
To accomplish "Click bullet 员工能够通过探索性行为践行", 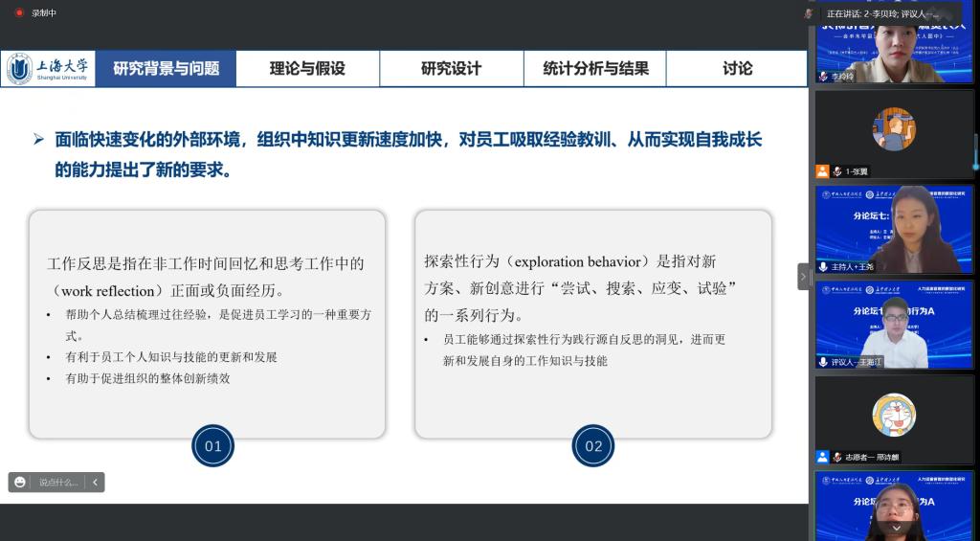I will point(584,340).
